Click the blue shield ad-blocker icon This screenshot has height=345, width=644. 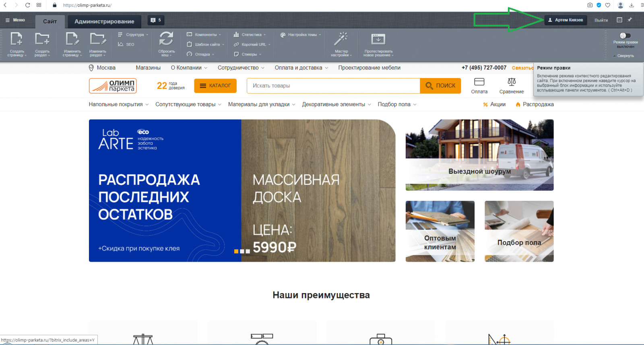(599, 5)
